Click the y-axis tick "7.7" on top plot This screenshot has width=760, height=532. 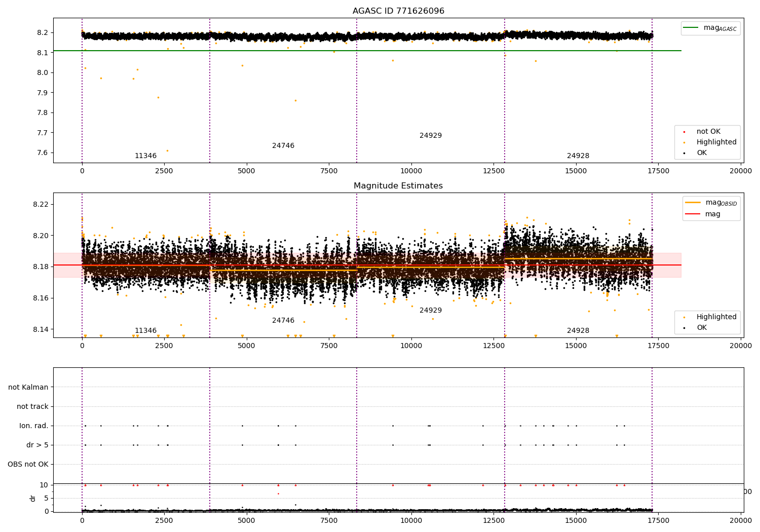point(43,133)
